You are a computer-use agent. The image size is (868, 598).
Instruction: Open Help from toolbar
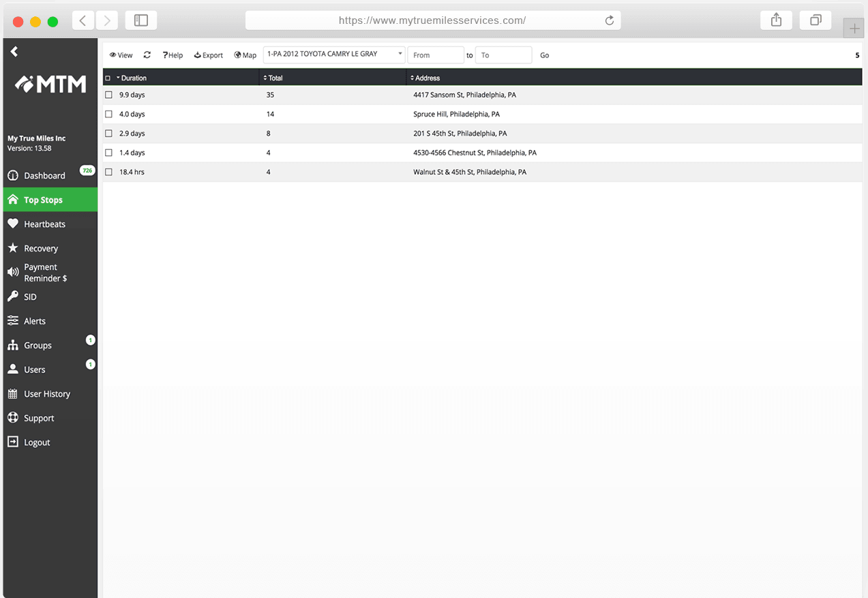coord(173,55)
